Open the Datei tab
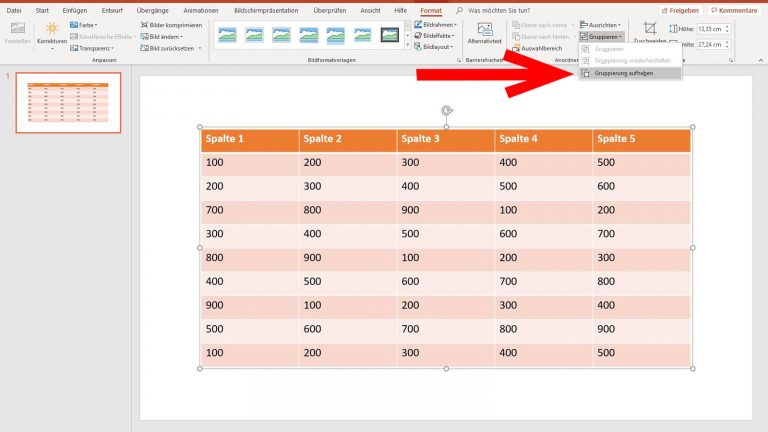Viewport: 768px width, 432px height. [14, 10]
